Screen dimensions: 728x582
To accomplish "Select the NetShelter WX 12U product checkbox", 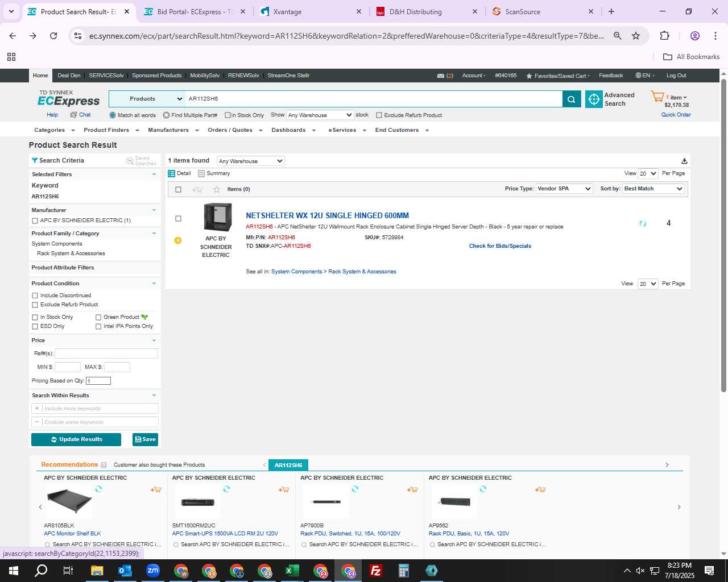I will [178, 219].
